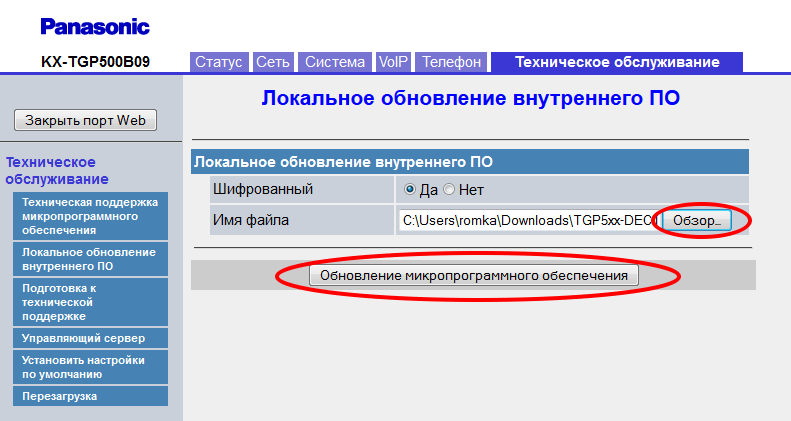Click the Panasonic logo
The image size is (791, 421).
coord(95,26)
